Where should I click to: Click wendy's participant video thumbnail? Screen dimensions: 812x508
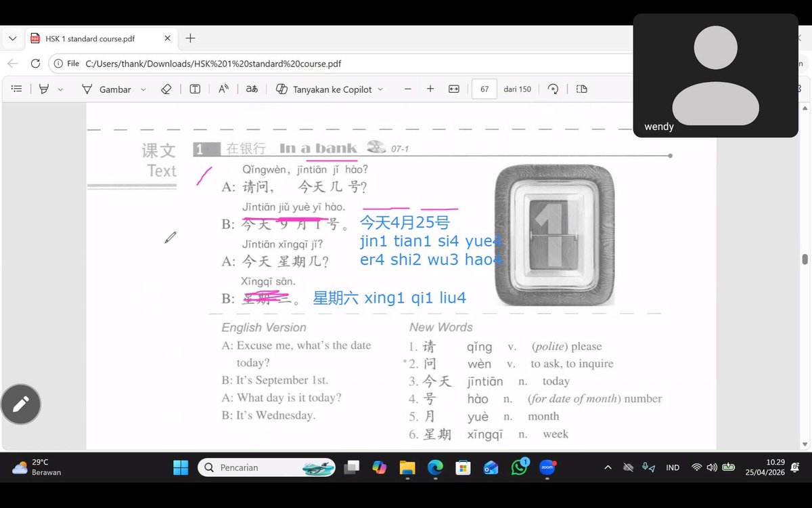pyautogui.click(x=715, y=76)
